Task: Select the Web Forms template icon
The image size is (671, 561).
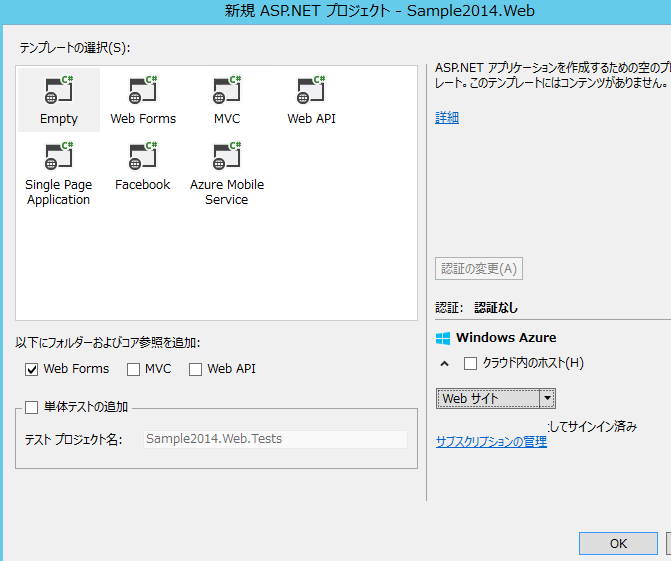Action: pyautogui.click(x=143, y=90)
